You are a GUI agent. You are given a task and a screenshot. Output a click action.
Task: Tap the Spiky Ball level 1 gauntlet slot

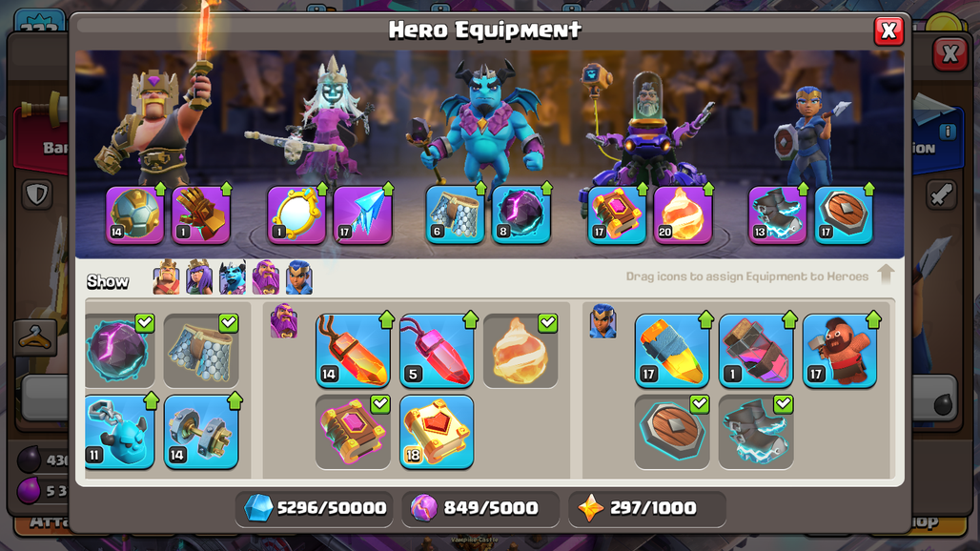tap(200, 214)
